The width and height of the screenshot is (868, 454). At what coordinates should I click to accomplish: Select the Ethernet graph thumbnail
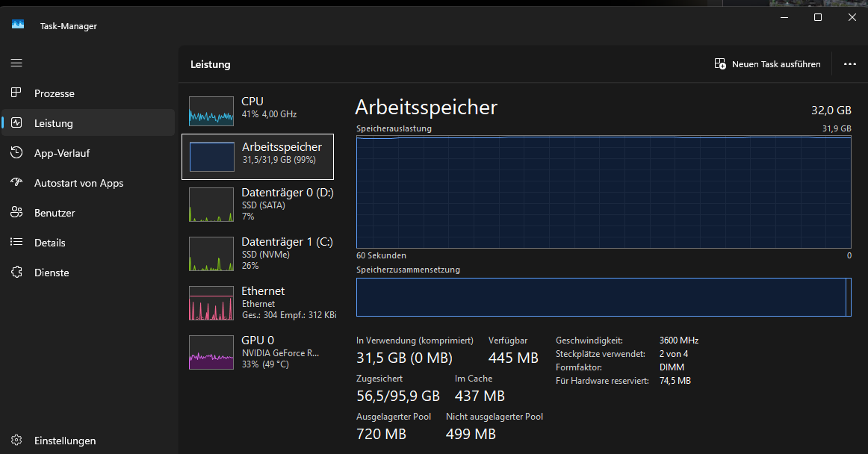coord(211,303)
